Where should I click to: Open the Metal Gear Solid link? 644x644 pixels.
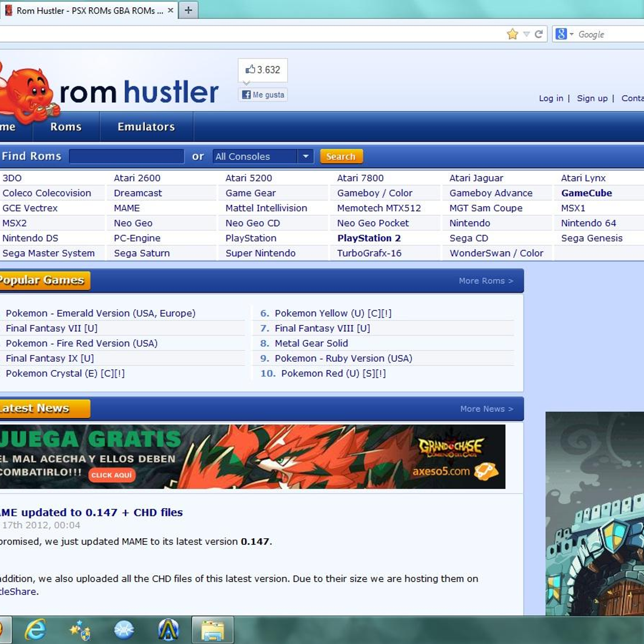(312, 343)
